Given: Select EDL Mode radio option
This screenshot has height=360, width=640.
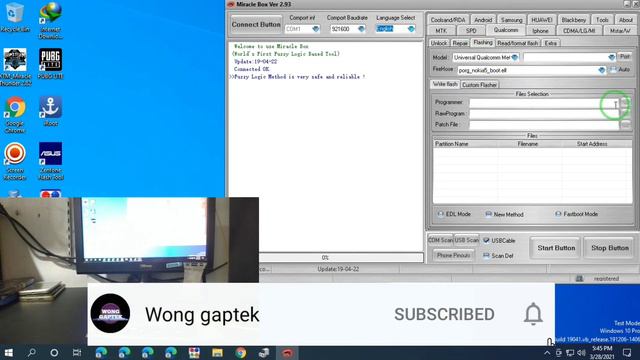Looking at the screenshot, I should tap(440, 214).
